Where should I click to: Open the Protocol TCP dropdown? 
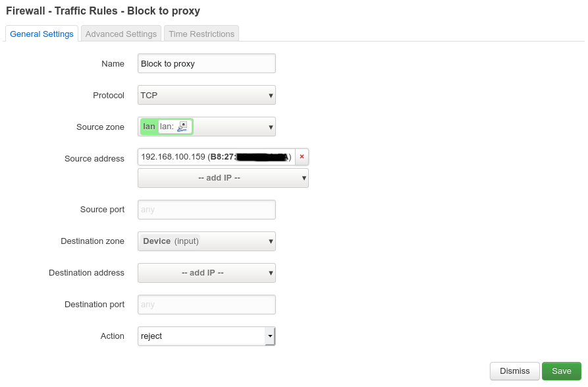pos(207,95)
